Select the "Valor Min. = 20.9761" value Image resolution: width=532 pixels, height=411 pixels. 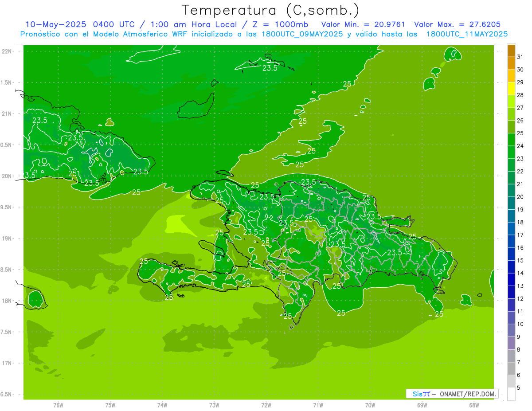(x=363, y=24)
